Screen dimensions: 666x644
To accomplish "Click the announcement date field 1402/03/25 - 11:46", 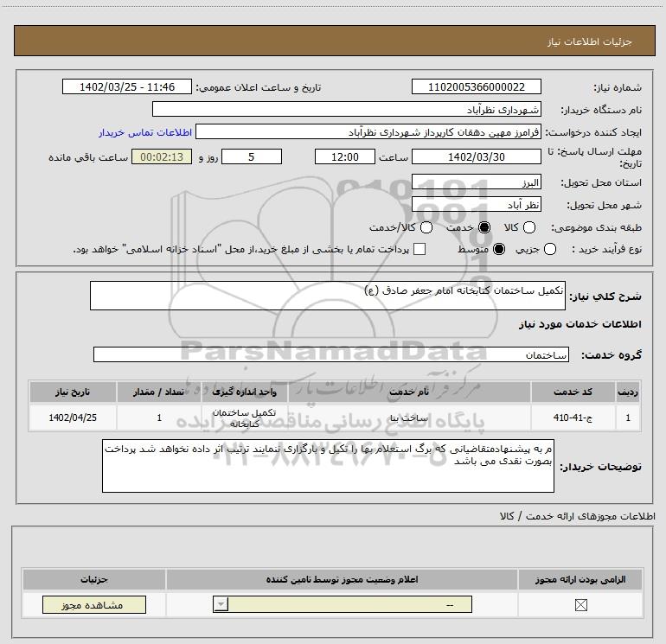I will pos(127,86).
